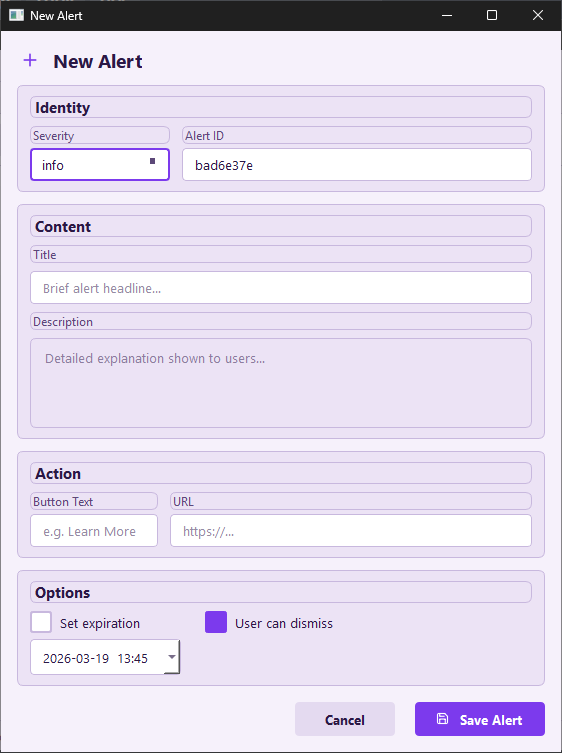Focus the Title field with Brief alert headline placeholder
The height and width of the screenshot is (753, 562).
[281, 288]
